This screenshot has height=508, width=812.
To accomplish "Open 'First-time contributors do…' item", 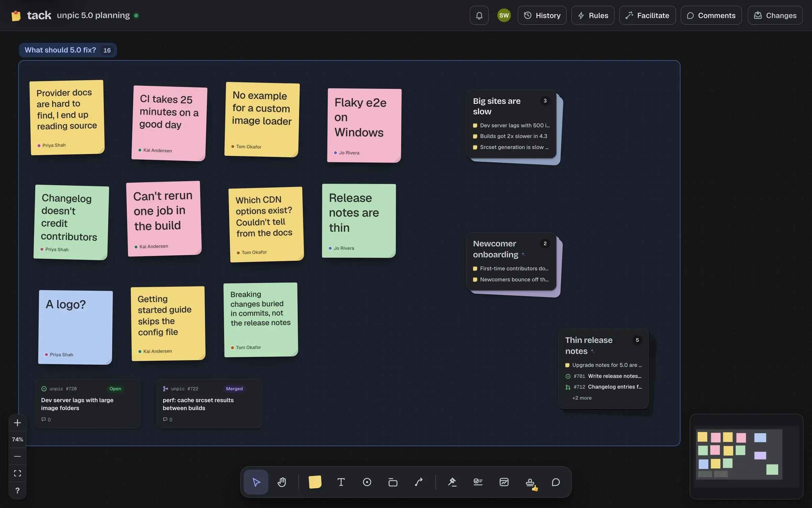I will (511, 269).
